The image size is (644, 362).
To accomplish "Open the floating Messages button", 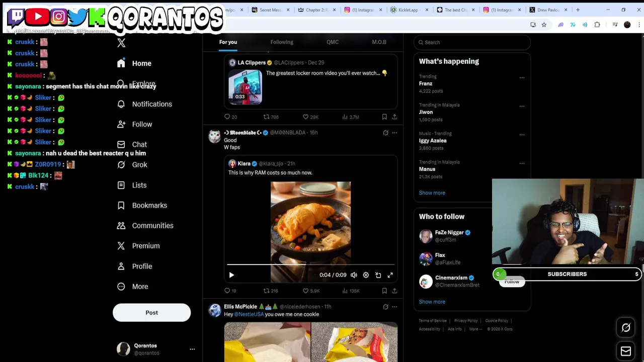I will pyautogui.click(x=626, y=351).
